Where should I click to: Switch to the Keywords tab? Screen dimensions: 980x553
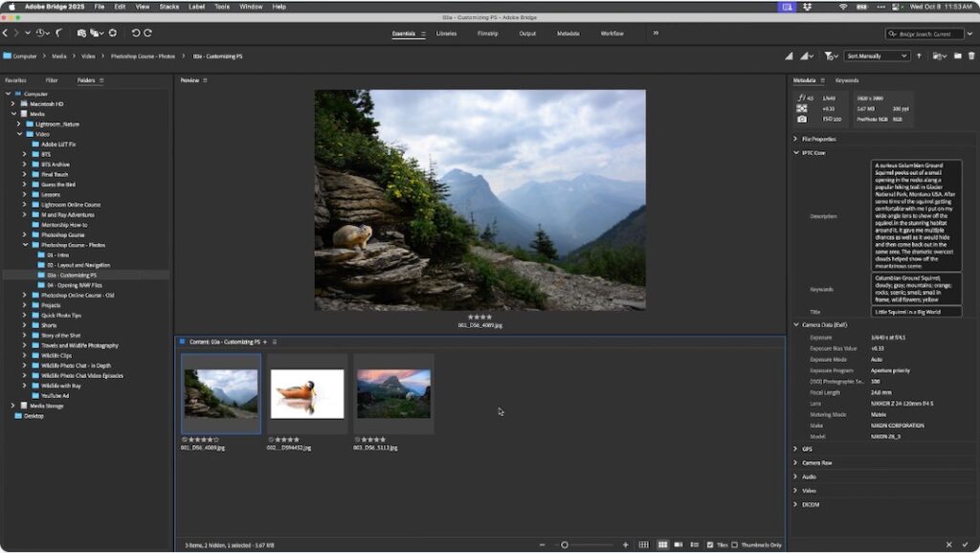click(x=846, y=79)
